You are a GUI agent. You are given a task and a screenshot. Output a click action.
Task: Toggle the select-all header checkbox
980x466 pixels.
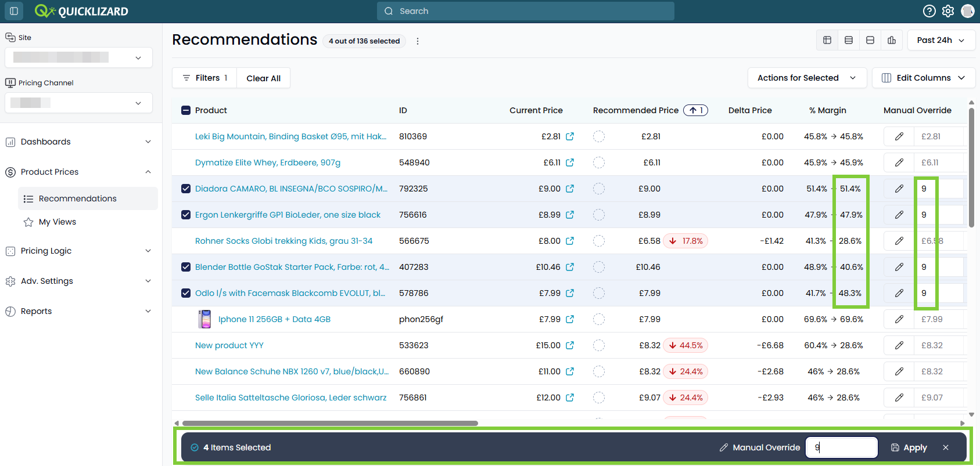click(x=186, y=110)
